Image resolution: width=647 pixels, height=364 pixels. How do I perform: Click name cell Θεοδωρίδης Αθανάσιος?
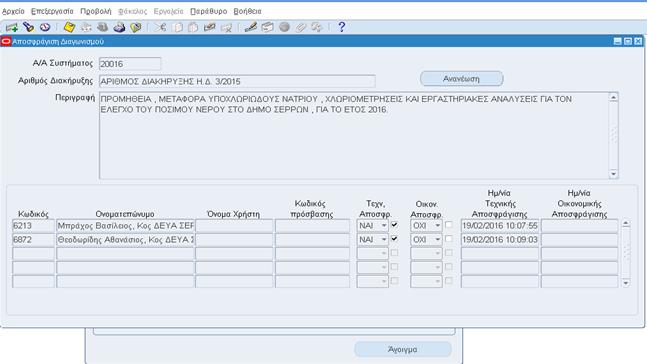(x=125, y=240)
